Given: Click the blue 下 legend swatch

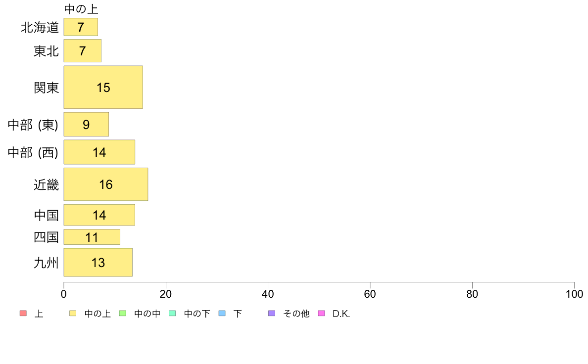Looking at the screenshot, I should point(222,314).
